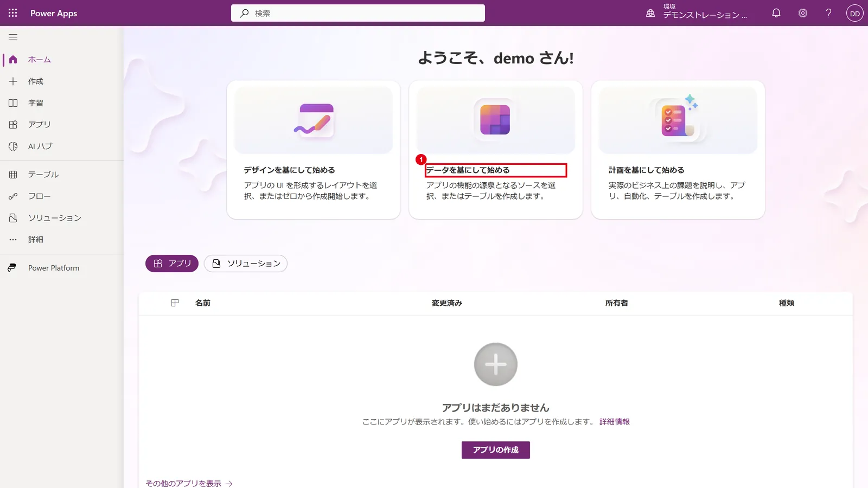Open help question mark icon
Viewport: 868px width, 488px height.
828,13
